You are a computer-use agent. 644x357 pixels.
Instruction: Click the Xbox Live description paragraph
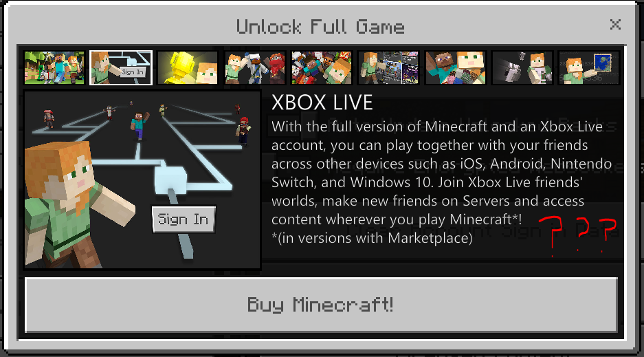click(x=441, y=173)
